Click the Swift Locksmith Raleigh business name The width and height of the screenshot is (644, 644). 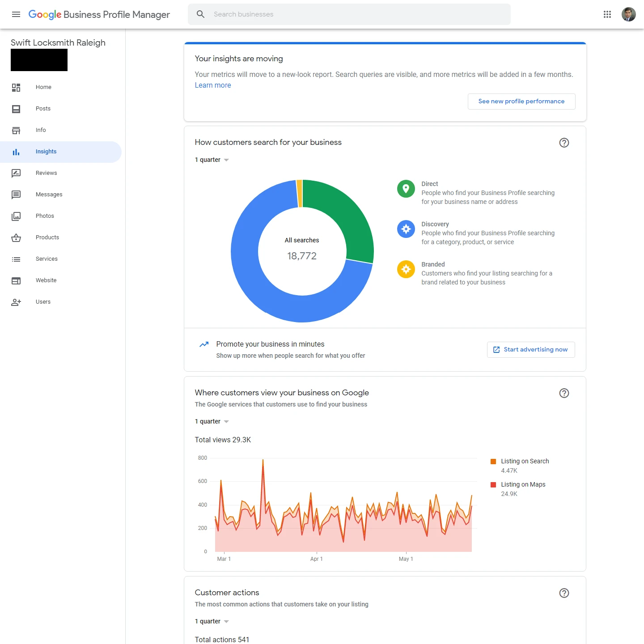(58, 42)
